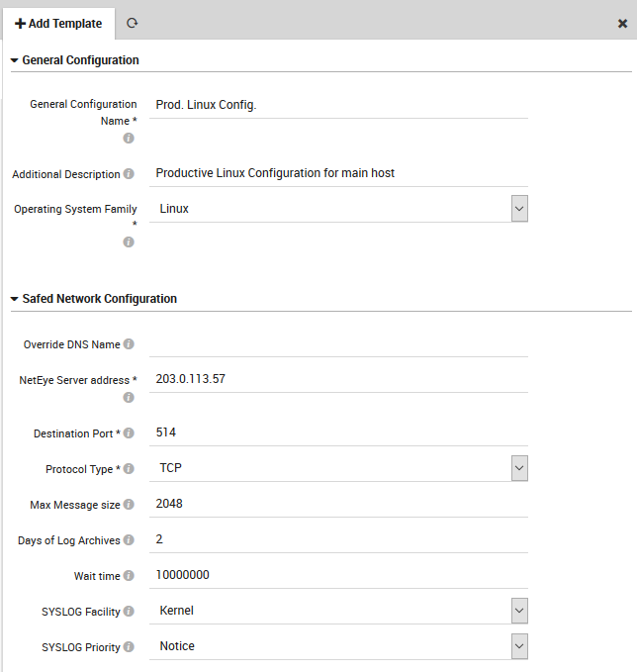Click info icon beside Days of Log Archives

[129, 540]
